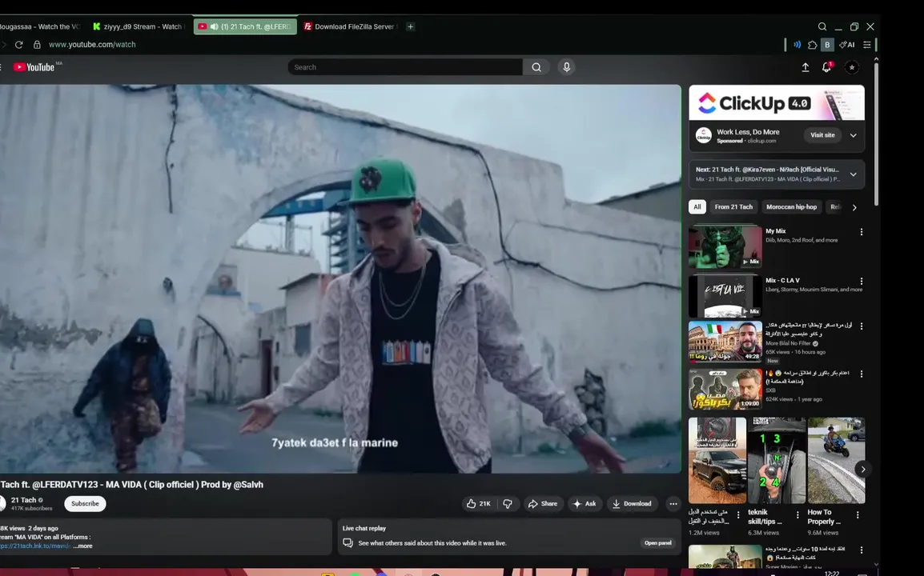
Task: Switch to the ziyyy_d9 Stream tab
Action: tap(139, 26)
